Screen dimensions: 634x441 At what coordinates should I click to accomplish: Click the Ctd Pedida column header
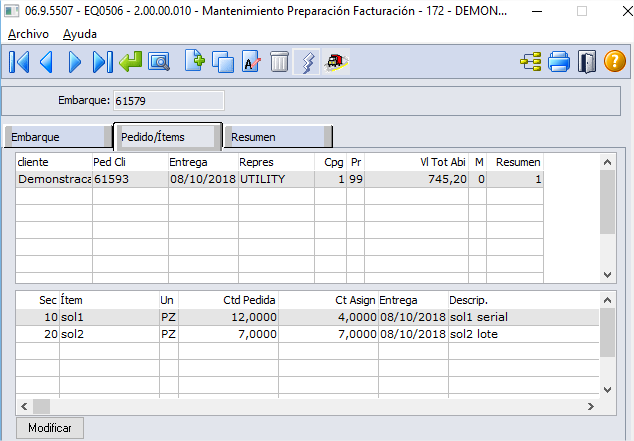tap(228, 300)
